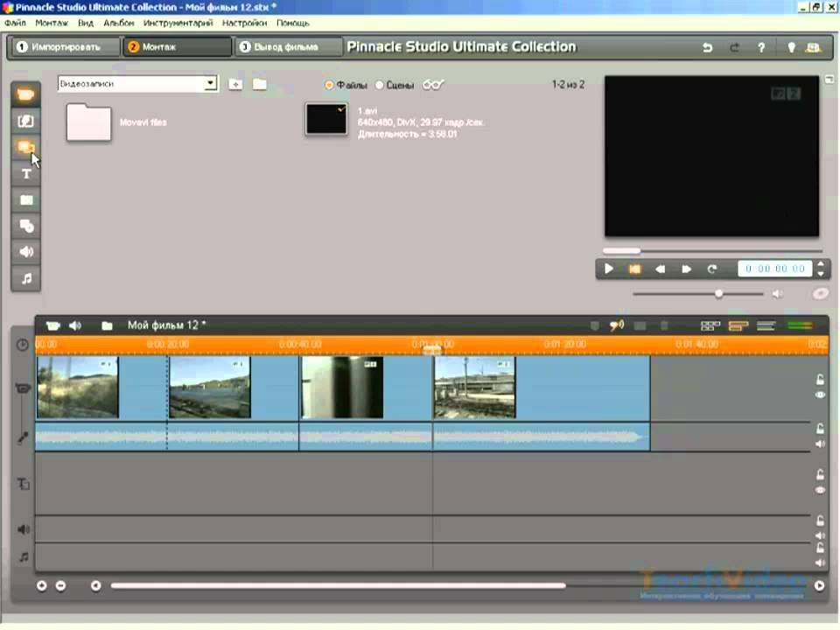This screenshot has height=630, width=840.
Task: Toggle loop playback button
Action: (x=711, y=269)
